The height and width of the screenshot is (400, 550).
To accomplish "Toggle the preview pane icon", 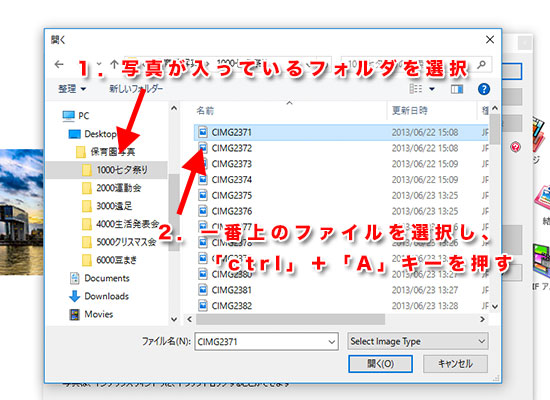I will tap(457, 89).
